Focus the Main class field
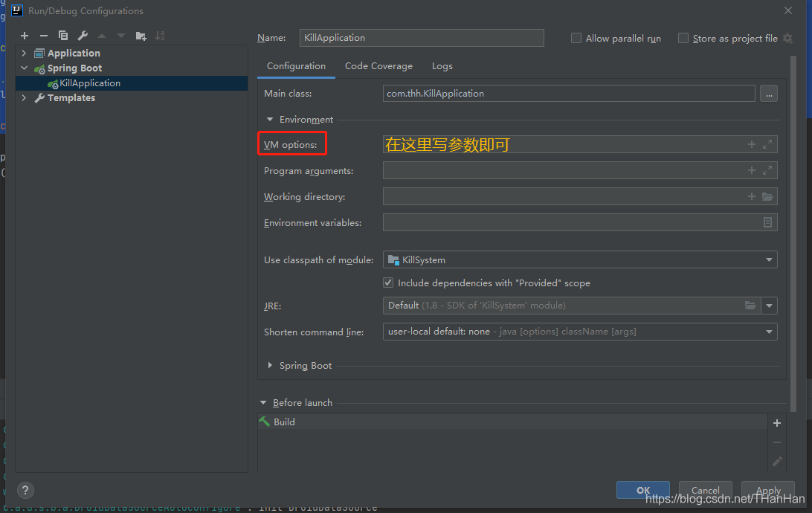The width and height of the screenshot is (812, 513). pos(569,94)
